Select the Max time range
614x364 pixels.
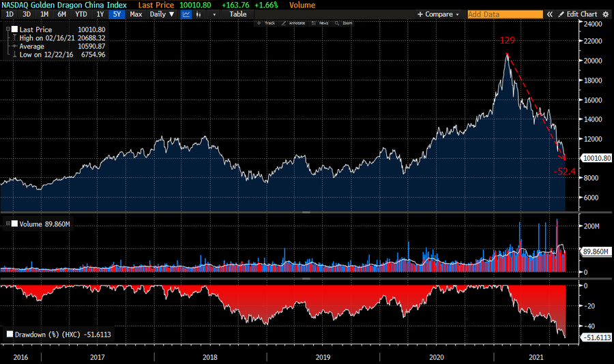coord(136,14)
